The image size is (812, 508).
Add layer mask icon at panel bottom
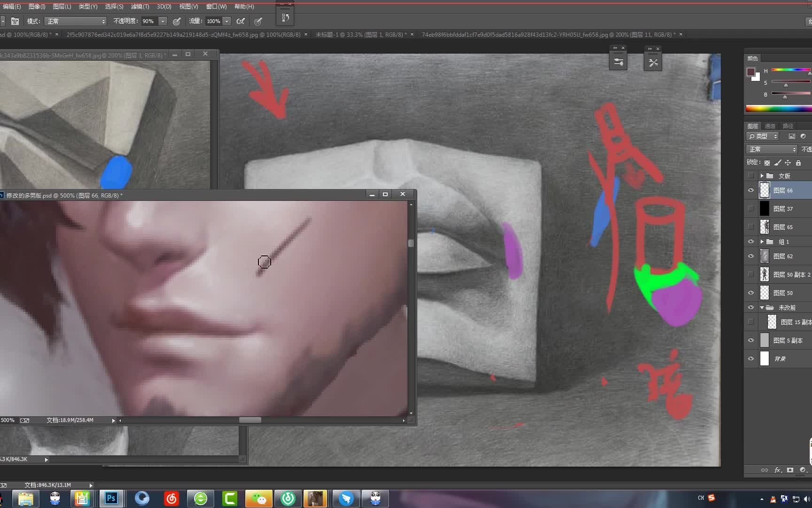click(790, 470)
